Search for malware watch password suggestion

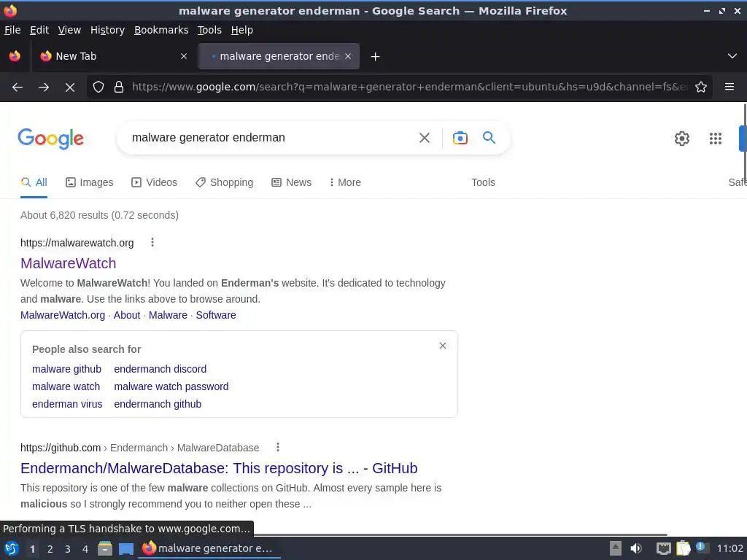pyautogui.click(x=171, y=386)
